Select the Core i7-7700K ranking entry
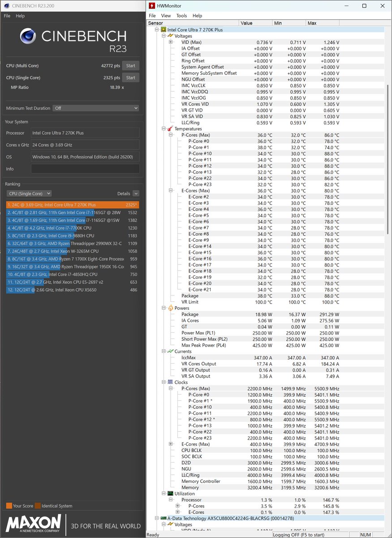The image size is (392, 538). pyautogui.click(x=72, y=228)
